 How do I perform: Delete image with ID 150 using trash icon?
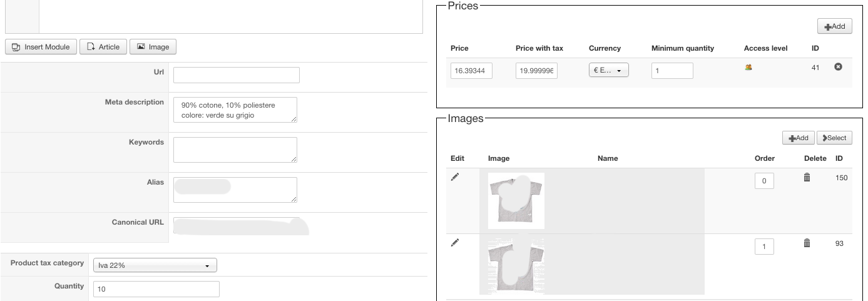tap(807, 178)
